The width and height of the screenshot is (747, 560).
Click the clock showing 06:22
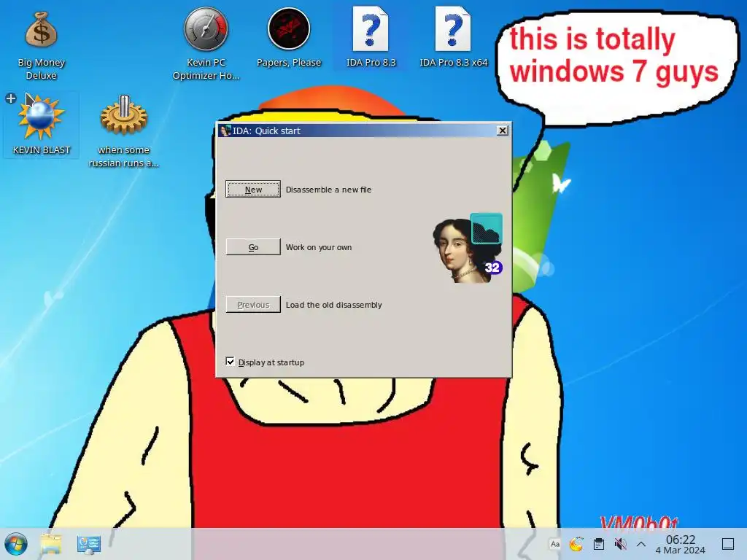pyautogui.click(x=681, y=544)
